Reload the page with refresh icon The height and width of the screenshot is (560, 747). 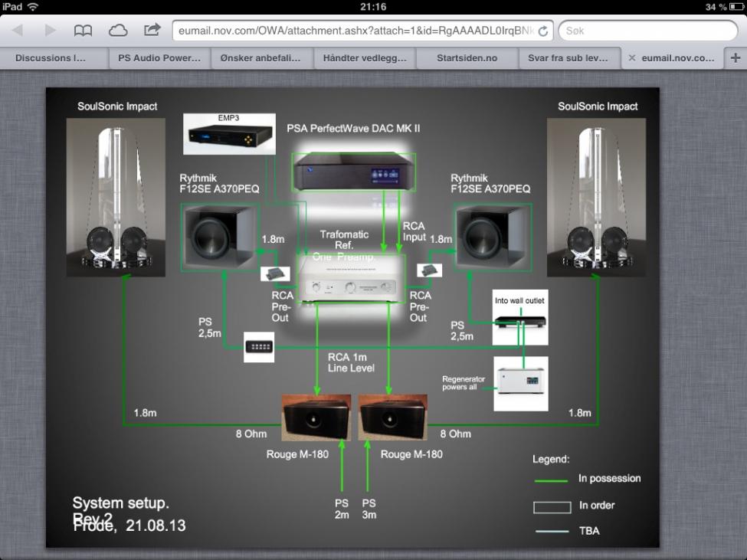[543, 31]
